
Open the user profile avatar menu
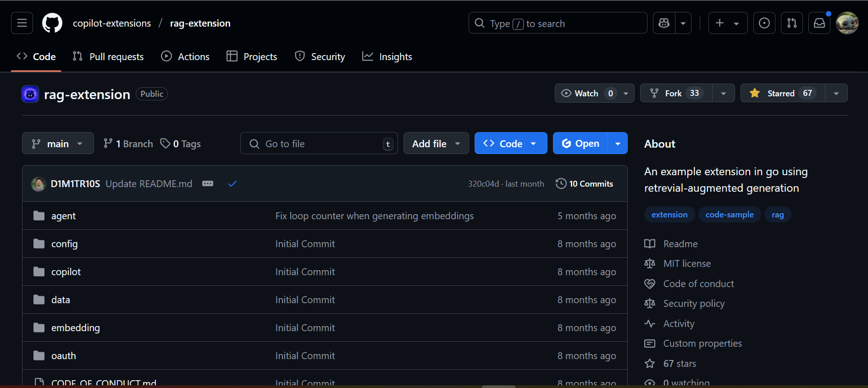point(847,23)
